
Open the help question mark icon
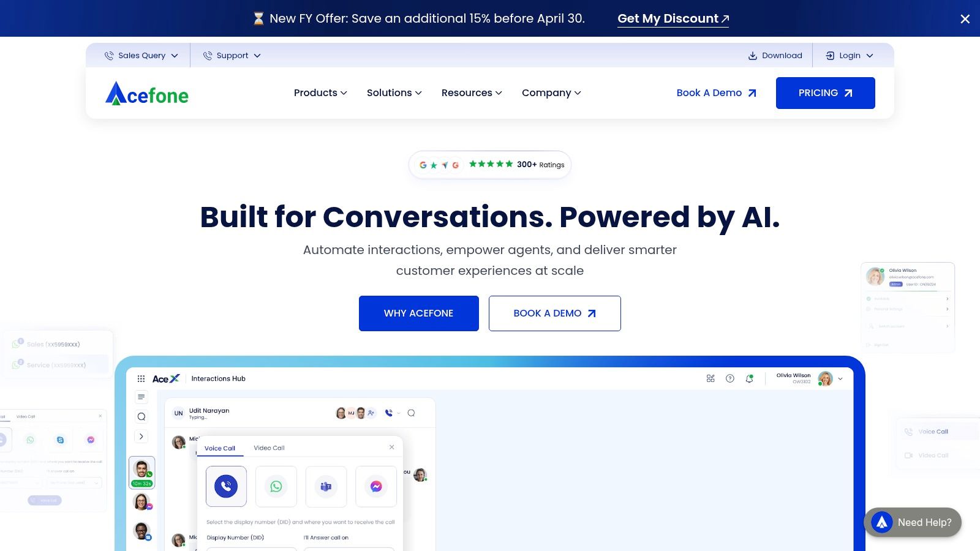point(730,378)
